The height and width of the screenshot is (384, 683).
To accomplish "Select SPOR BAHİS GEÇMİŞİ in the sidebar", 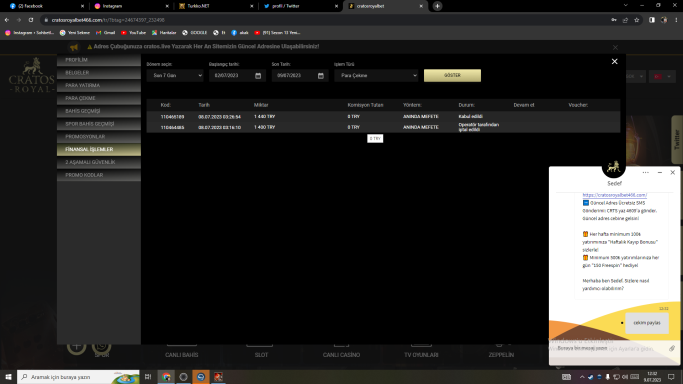I will [x=99, y=124].
